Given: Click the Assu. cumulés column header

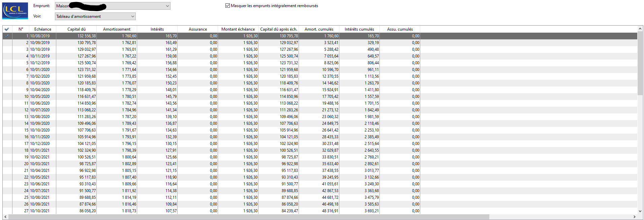Looking at the screenshot, I should point(400,29).
